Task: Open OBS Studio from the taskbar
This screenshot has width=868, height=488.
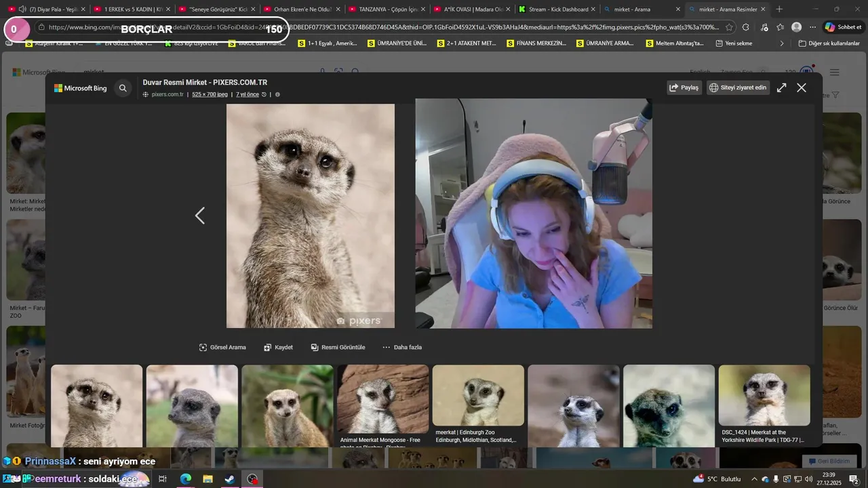Action: 252,479
